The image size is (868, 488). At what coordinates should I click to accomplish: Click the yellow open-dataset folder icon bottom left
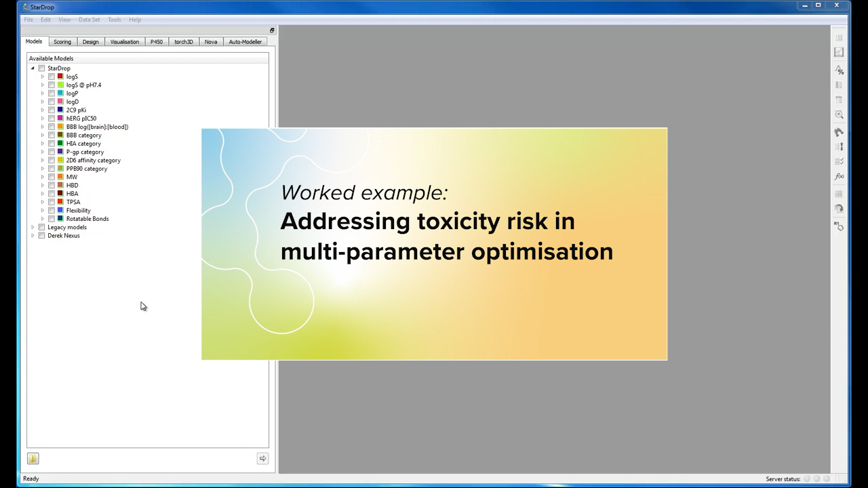point(33,458)
